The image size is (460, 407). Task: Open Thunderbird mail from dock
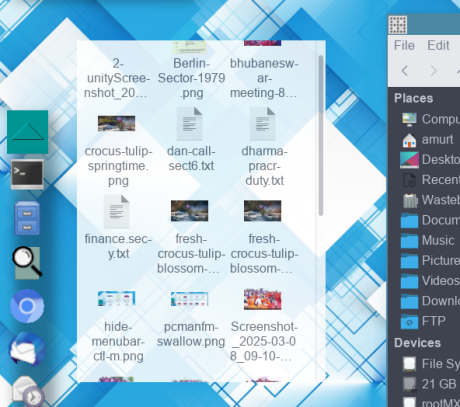tap(27, 349)
